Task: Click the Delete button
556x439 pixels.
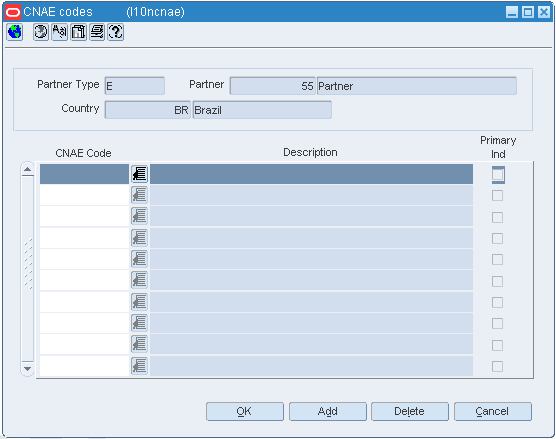Action: click(x=410, y=411)
